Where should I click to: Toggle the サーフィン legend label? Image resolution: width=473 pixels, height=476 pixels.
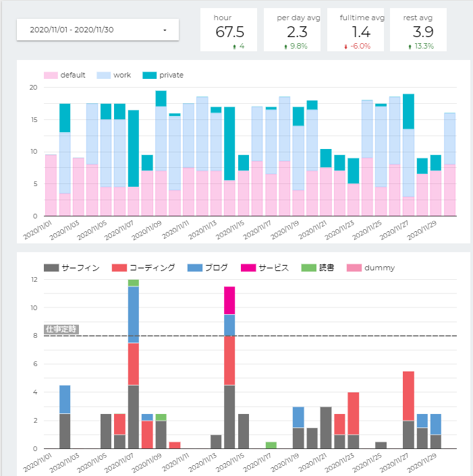point(81,268)
